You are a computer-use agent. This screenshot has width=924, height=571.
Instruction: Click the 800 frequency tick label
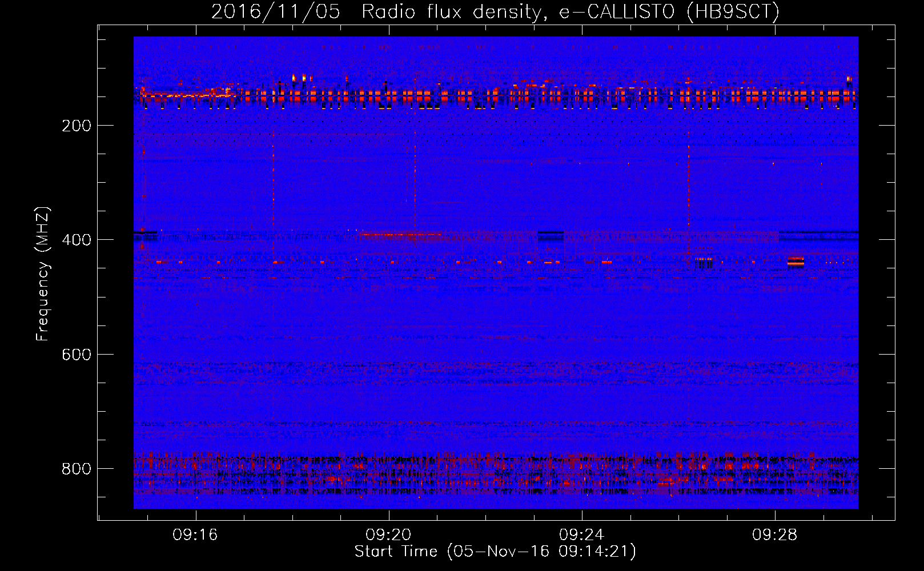pos(77,469)
